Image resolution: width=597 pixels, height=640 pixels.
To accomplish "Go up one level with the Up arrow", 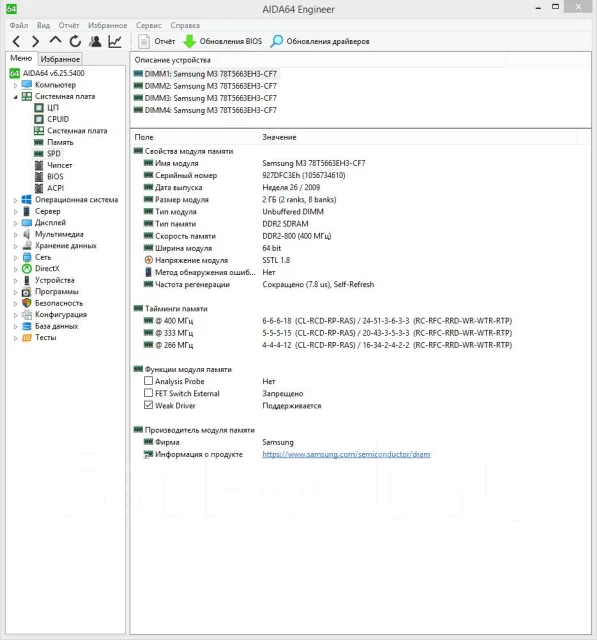I will (55, 40).
